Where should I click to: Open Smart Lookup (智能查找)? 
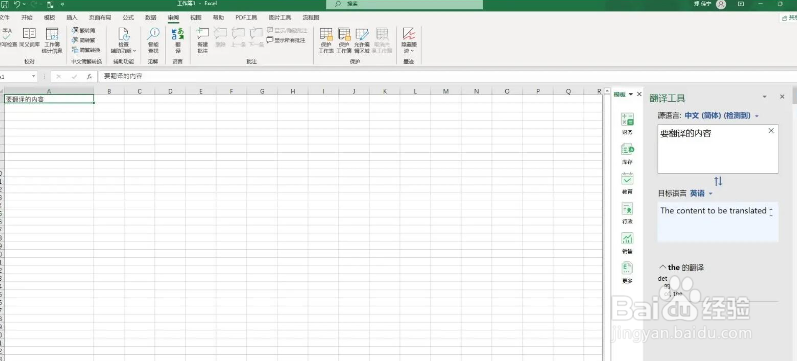[153, 41]
